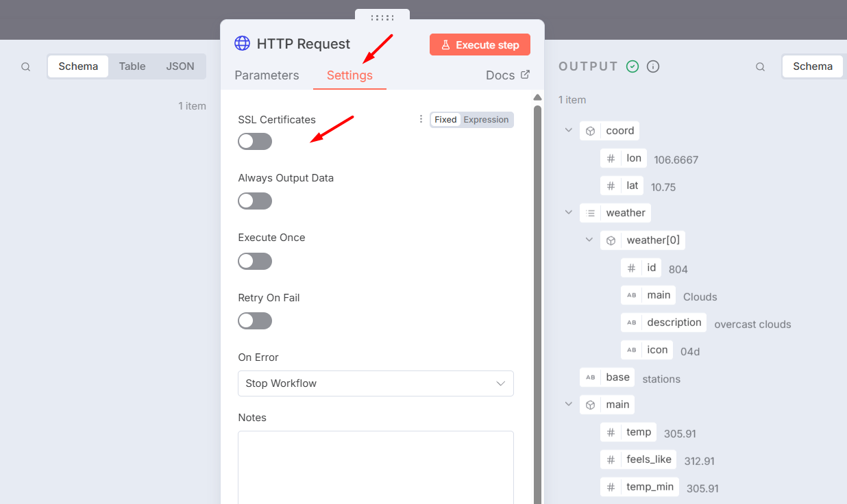Viewport: 847px width, 504px height.
Task: Click the settings panel scrollbar thumb
Action: pos(538,304)
